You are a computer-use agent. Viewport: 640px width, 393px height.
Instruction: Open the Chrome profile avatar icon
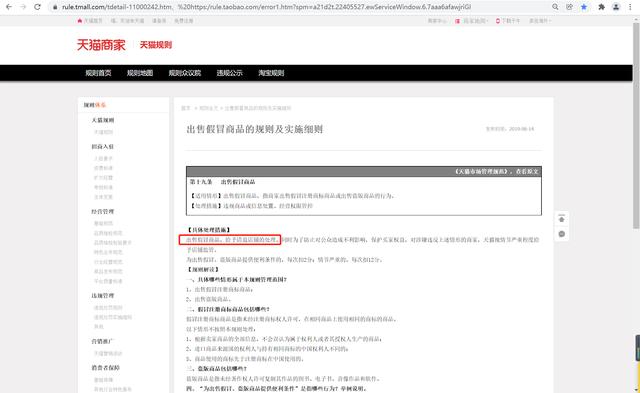(616, 7)
